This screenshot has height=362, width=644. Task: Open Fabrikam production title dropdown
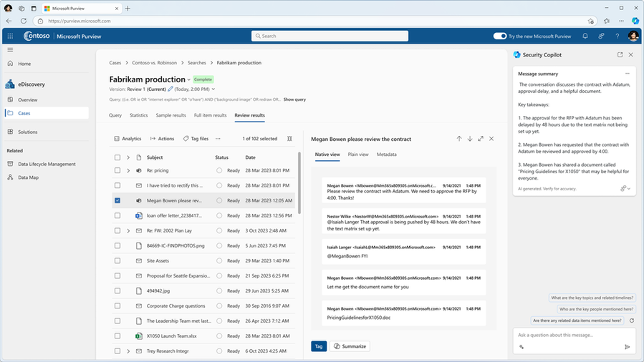pos(189,80)
